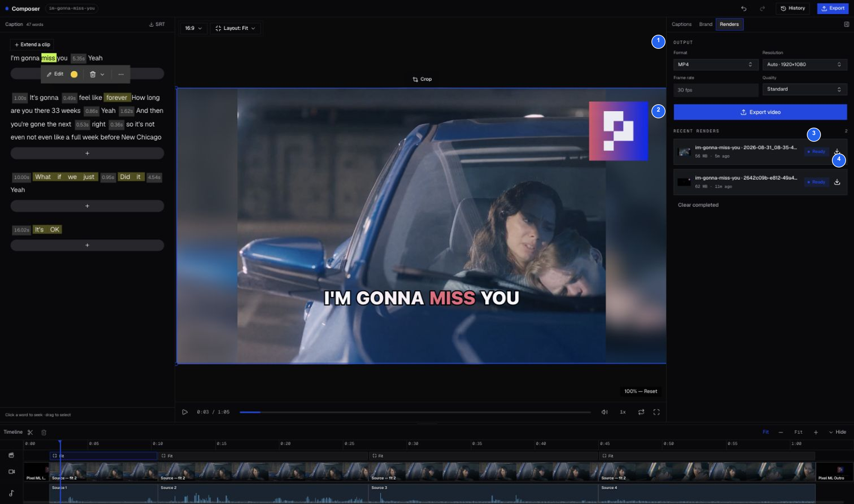Click the top-bar Export button
854x504 pixels.
833,8
